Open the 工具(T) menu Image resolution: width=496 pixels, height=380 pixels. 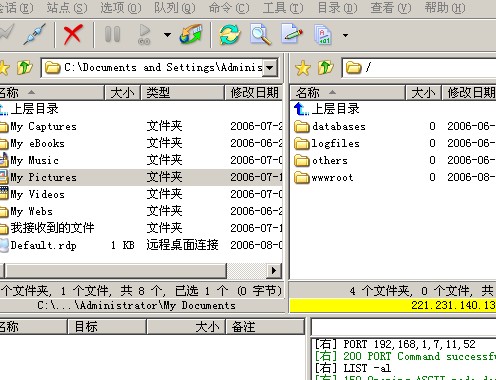283,7
